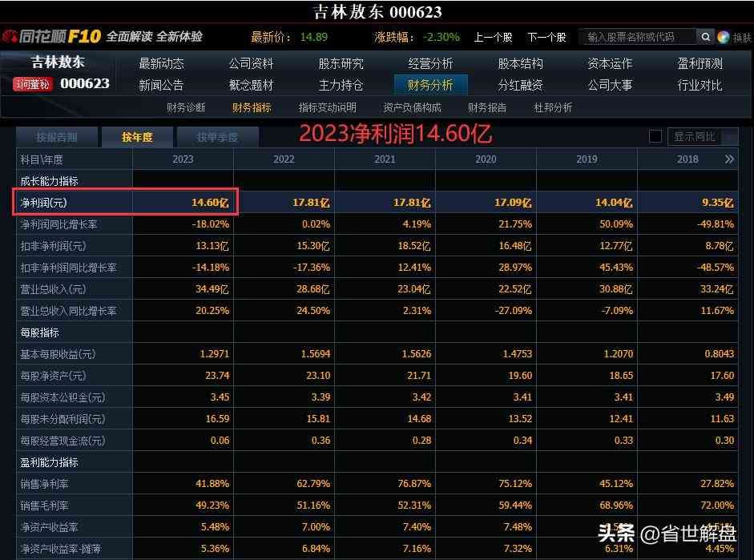Switch to the 按单季度 tab
The image size is (754, 560).
[217, 137]
